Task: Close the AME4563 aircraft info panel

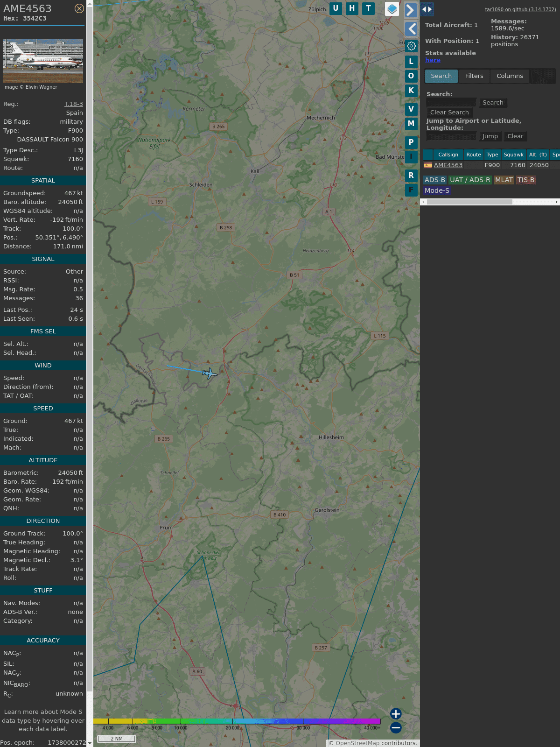Action: point(79,8)
